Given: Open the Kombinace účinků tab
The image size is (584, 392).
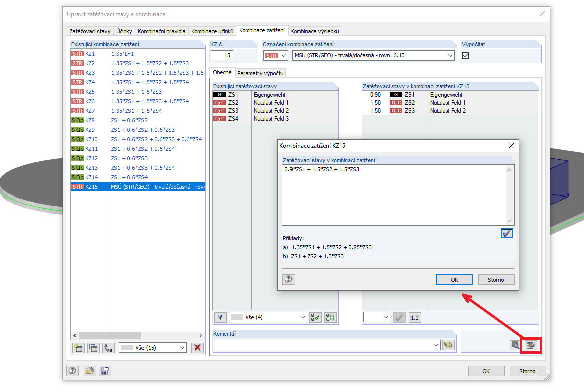Looking at the screenshot, I should [x=212, y=31].
